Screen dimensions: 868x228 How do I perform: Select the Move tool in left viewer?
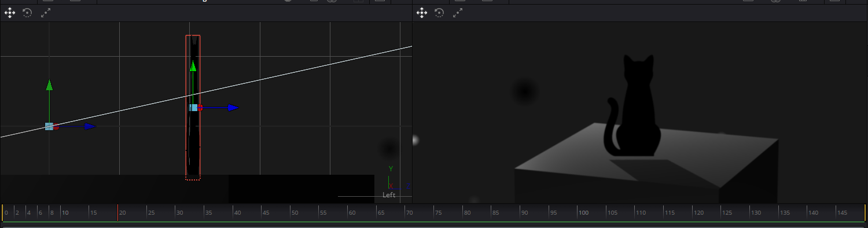click(x=10, y=12)
